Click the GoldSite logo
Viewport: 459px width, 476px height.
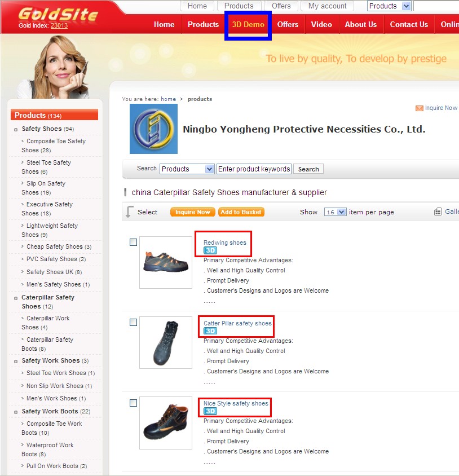(58, 14)
